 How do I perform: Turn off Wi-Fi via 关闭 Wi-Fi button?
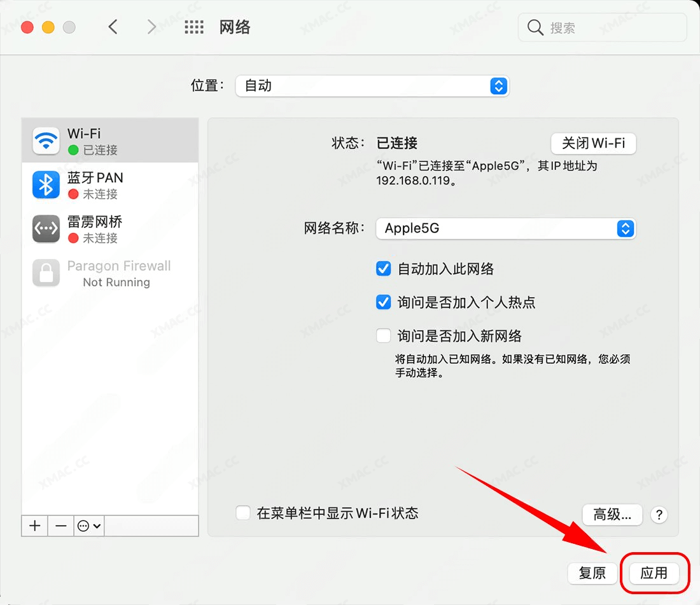[x=593, y=143]
